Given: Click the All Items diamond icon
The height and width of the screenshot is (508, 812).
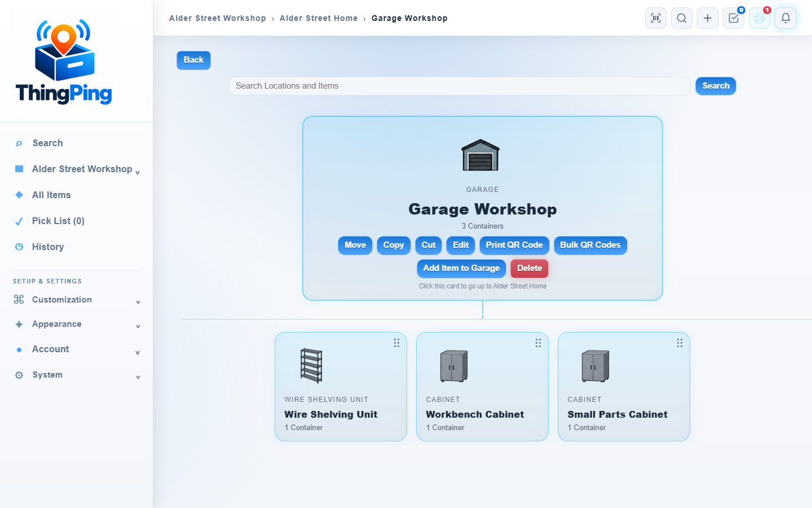Looking at the screenshot, I should coord(19,195).
